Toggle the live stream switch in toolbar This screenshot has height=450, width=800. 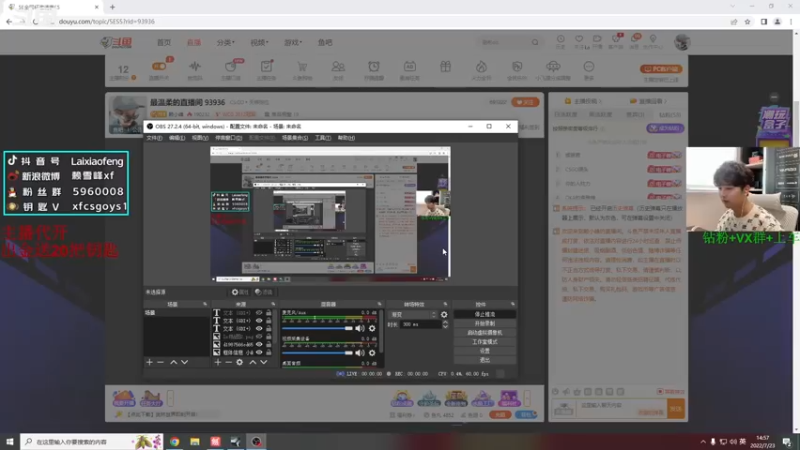pos(159,66)
